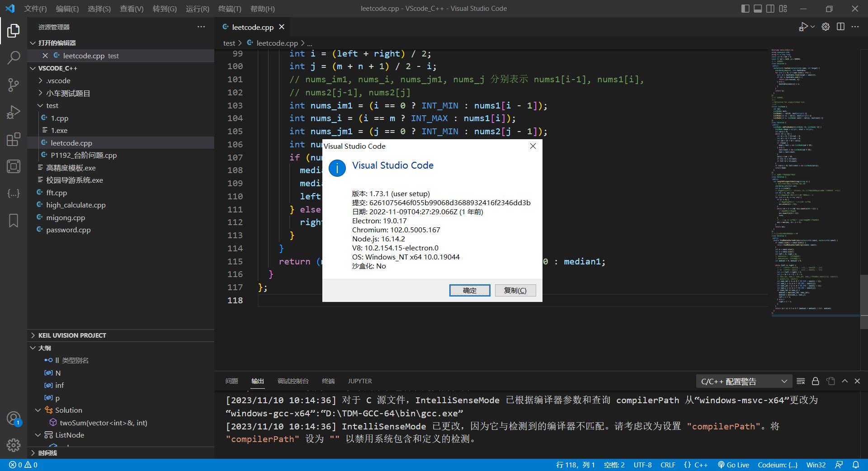Switch to the 问题 panel tab

coord(231,381)
